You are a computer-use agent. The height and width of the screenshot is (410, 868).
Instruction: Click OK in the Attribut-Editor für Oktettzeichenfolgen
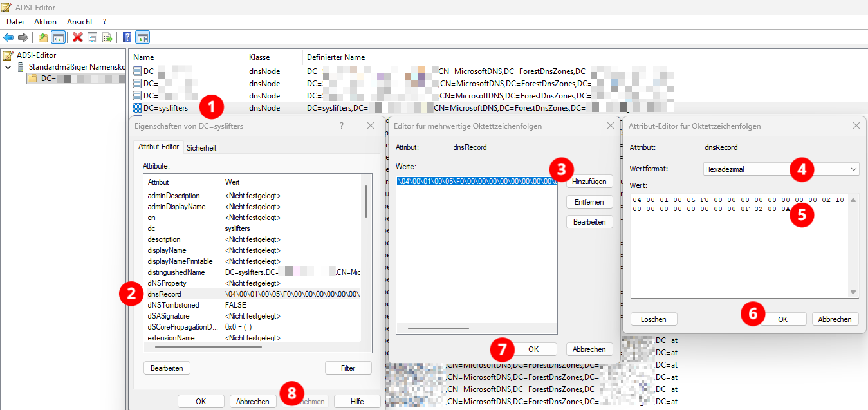[x=782, y=319]
